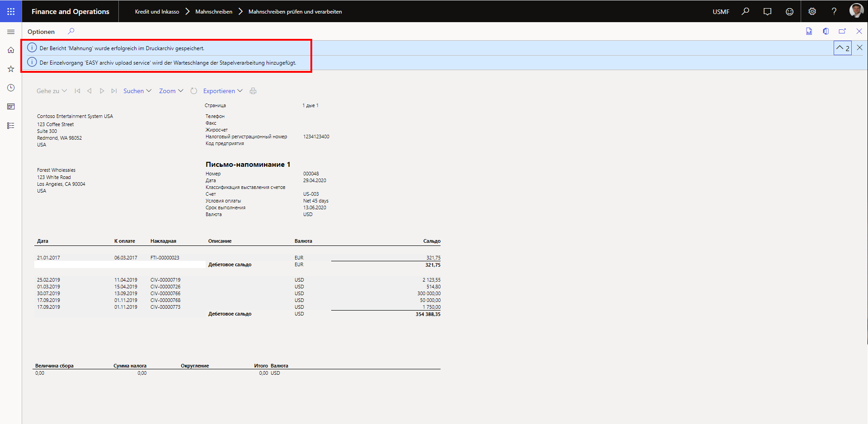The width and height of the screenshot is (868, 424).
Task: Click collection letter number 000048
Action: [311, 174]
